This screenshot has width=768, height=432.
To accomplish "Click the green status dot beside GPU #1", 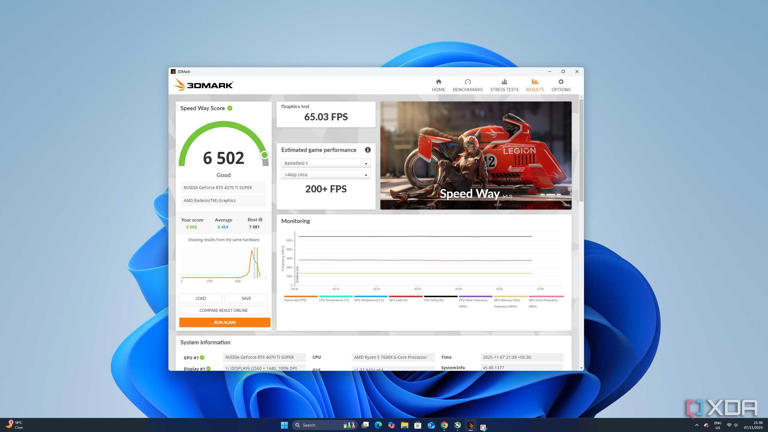I will pos(202,358).
